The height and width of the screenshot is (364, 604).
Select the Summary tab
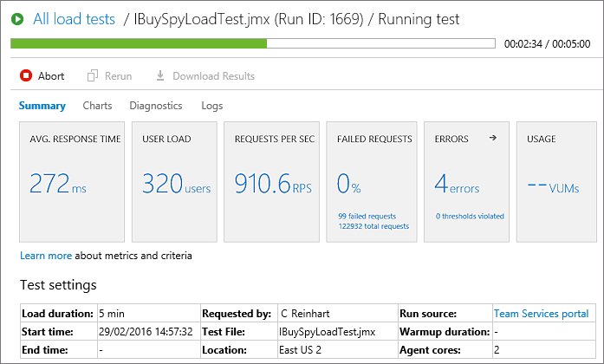42,106
